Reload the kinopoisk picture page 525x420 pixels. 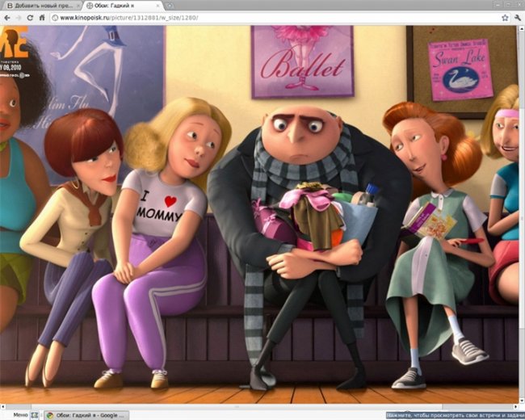[x=31, y=17]
